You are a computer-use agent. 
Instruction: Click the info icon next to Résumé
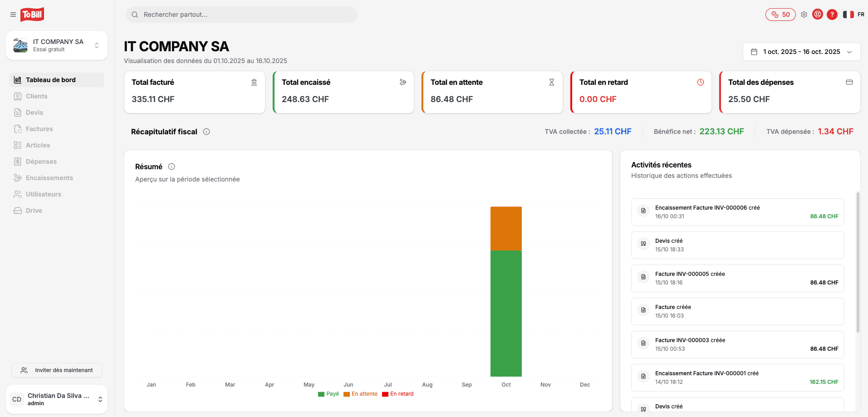[172, 167]
